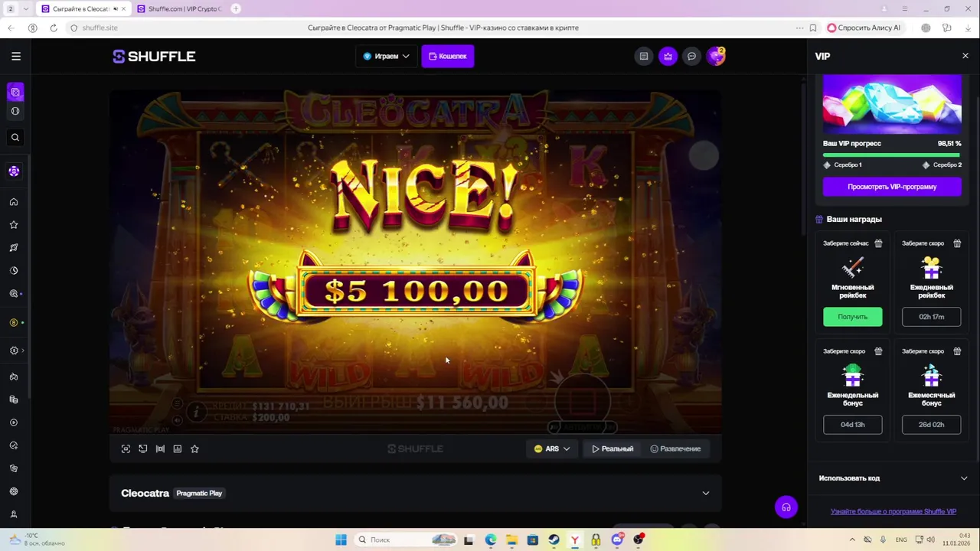Screen dimensions: 980x551
Task: Open the Играем dropdown in header
Action: [387, 56]
